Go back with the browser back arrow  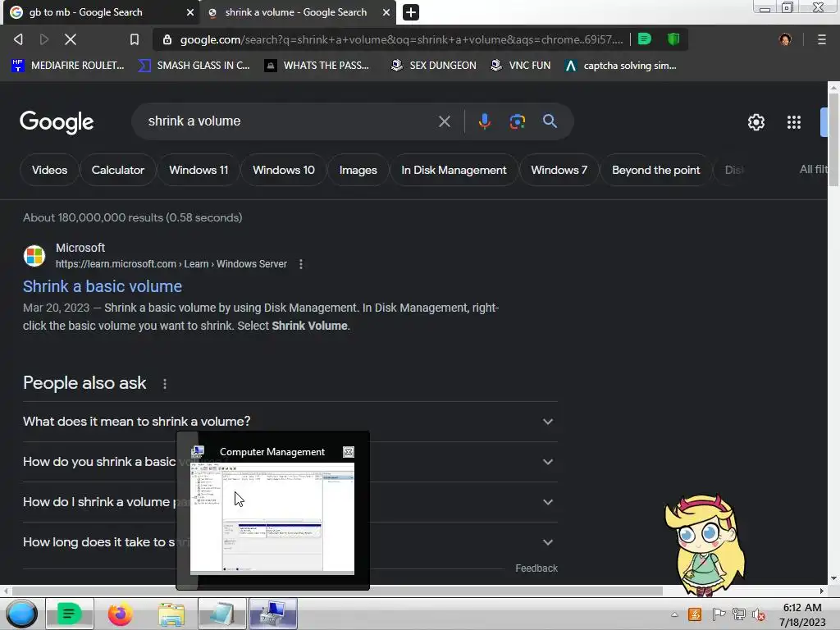coord(18,39)
